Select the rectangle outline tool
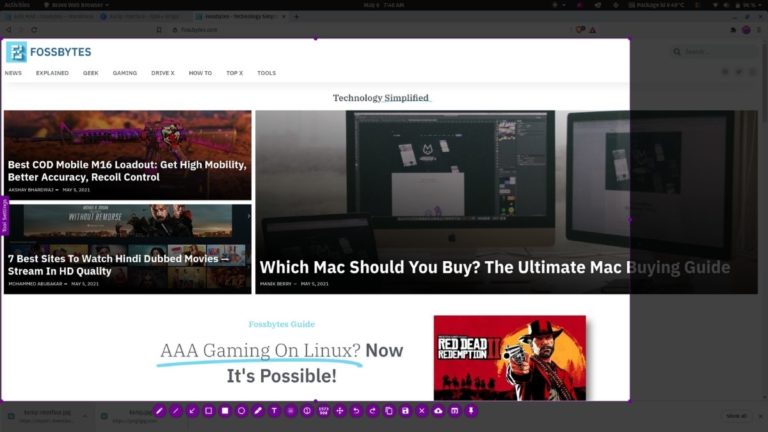This screenshot has width=768, height=432. click(208, 411)
